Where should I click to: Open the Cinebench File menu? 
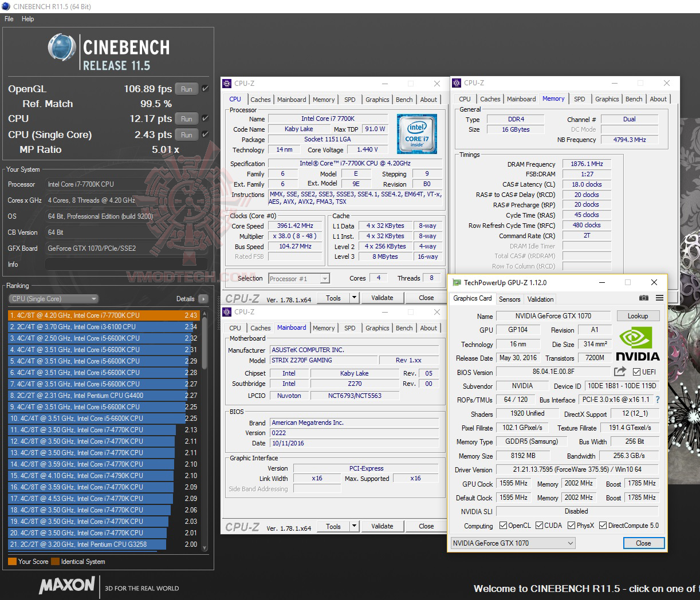[9, 19]
